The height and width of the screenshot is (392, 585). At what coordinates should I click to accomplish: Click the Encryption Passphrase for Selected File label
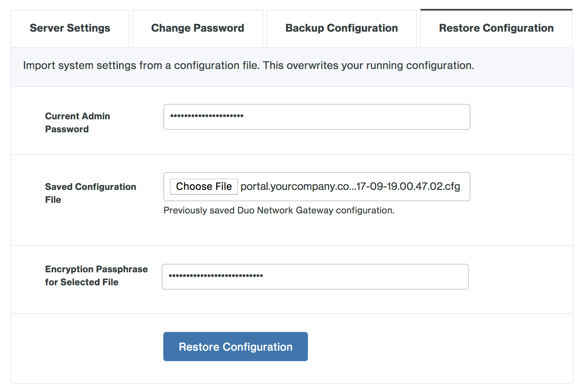pos(96,275)
